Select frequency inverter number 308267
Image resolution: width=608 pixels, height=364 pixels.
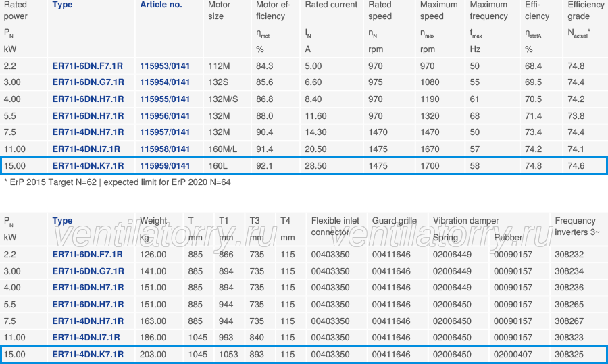[x=569, y=321]
